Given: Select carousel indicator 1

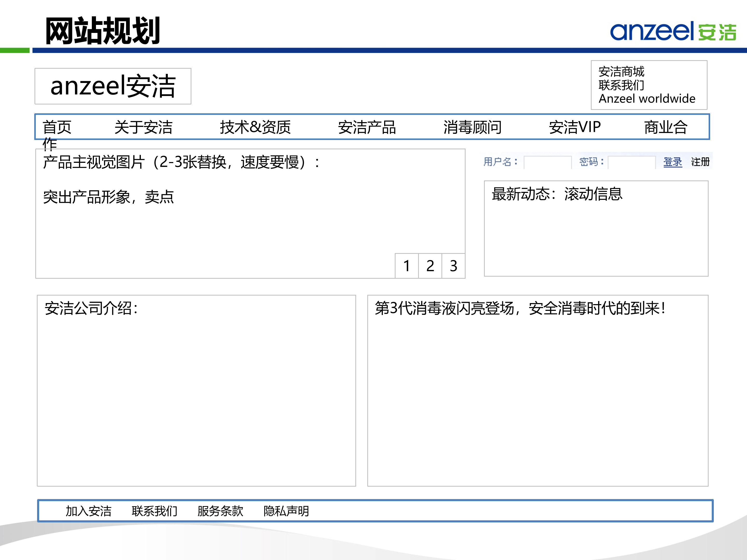Looking at the screenshot, I should (407, 266).
